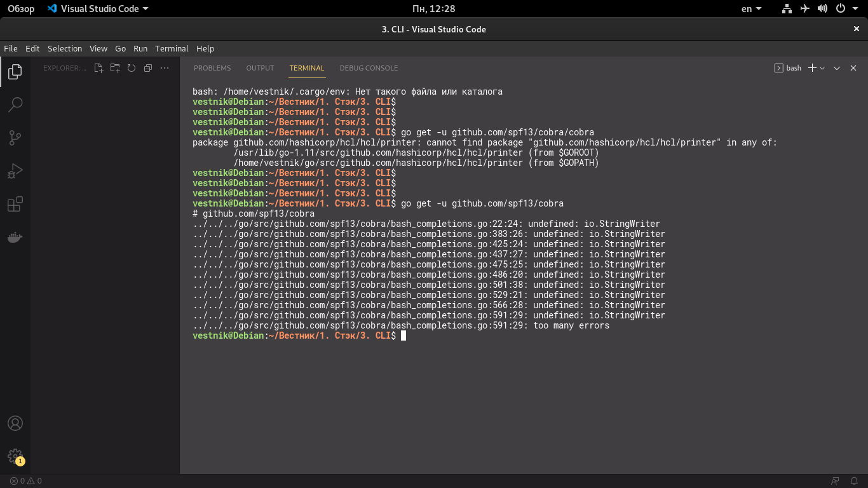Toggle maximize panel with the chevron
Screen dimensions: 868x488
[x=837, y=67]
